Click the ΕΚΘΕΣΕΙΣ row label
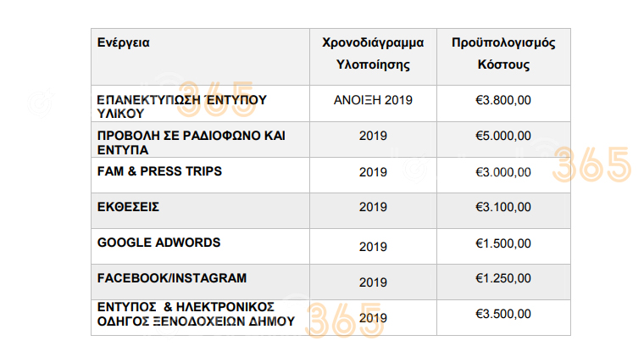Image resolution: width=644 pixels, height=363 pixels. click(x=128, y=207)
